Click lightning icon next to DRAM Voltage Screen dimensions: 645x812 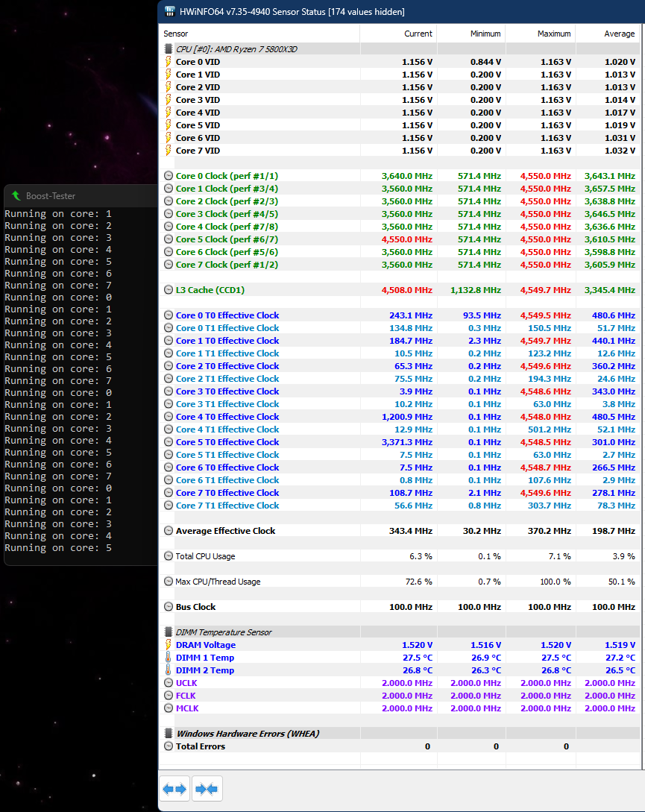pos(169,645)
